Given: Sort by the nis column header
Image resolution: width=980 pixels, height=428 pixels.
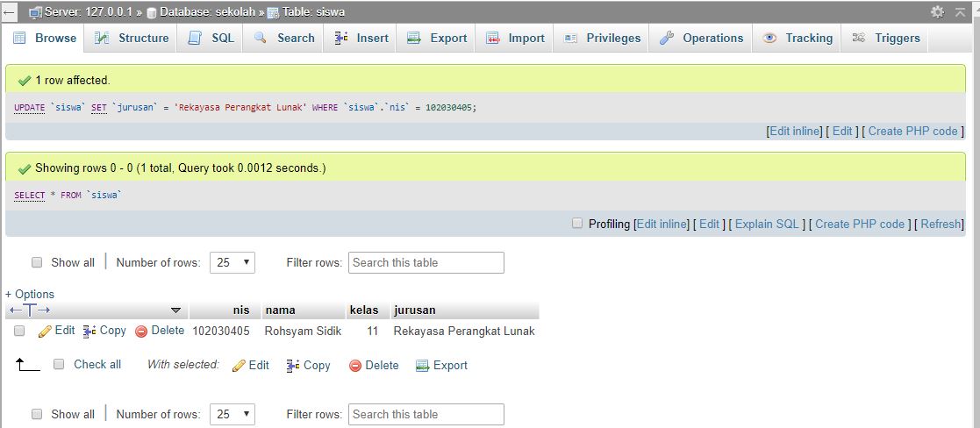Looking at the screenshot, I should [241, 310].
